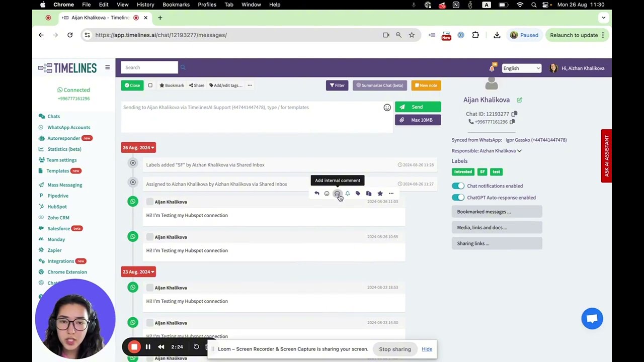Open the English language dropdown
644x362 pixels.
521,68
